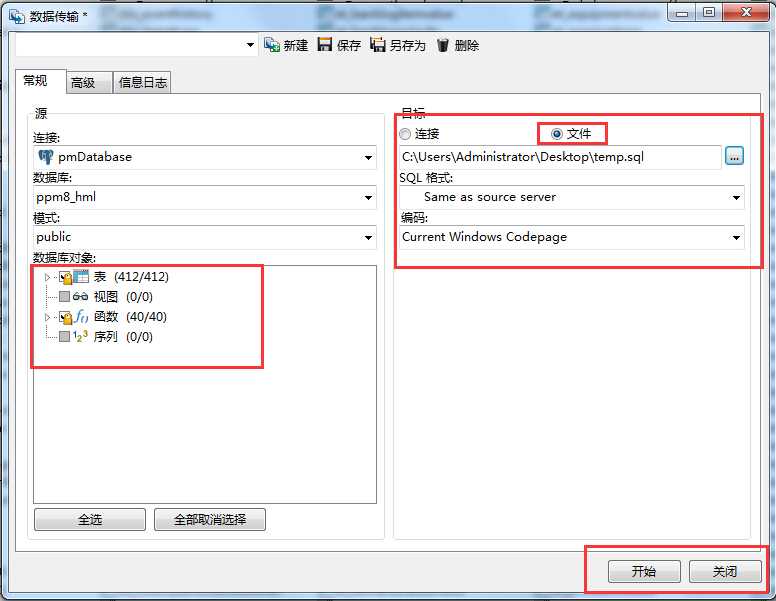Image resolution: width=776 pixels, height=601 pixels.
Task: Click the PostgreSQL elephant icon by pmDatabase
Action: click(x=46, y=157)
